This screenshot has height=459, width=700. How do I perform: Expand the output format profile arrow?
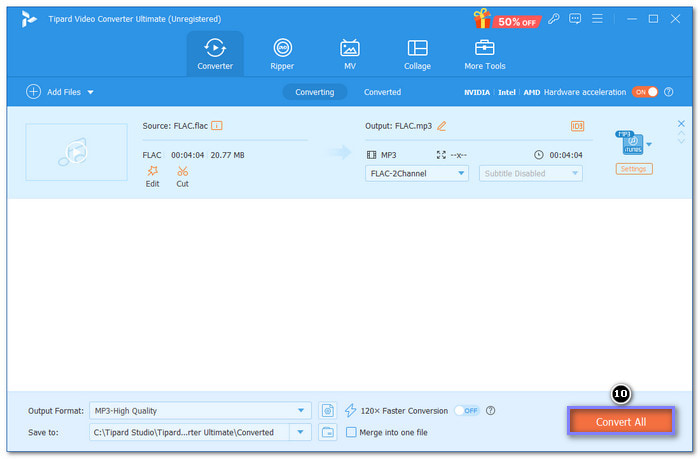[x=649, y=144]
